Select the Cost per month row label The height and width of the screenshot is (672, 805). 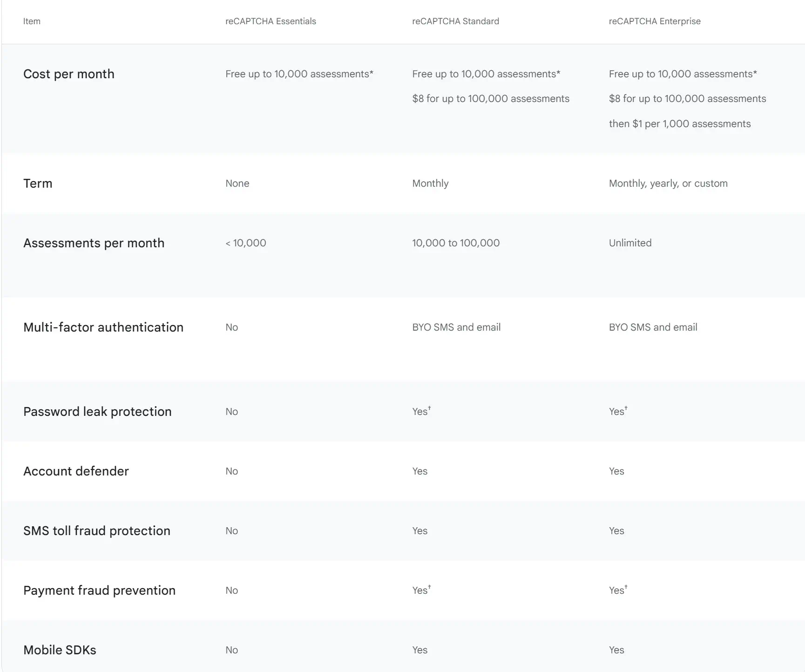coord(68,74)
